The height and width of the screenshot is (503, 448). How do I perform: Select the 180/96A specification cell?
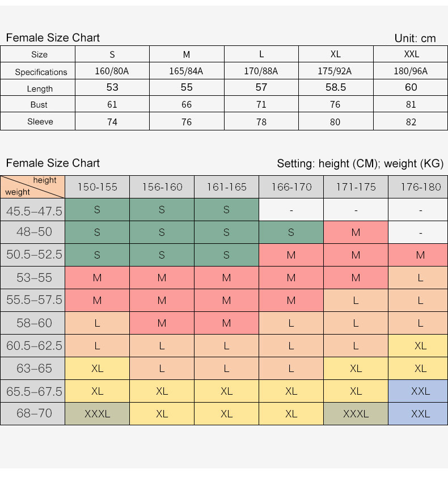411,71
